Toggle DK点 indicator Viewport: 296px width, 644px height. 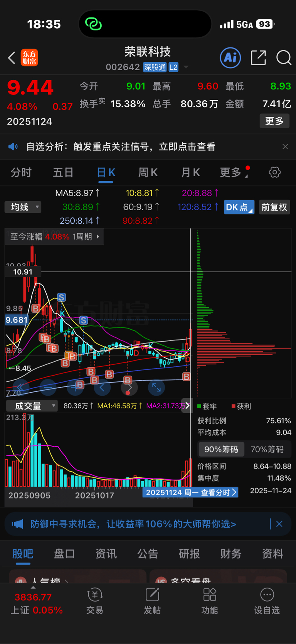(x=239, y=207)
